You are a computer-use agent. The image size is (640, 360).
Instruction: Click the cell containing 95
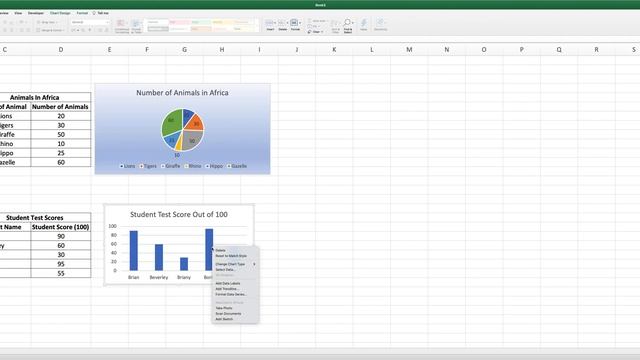61,264
